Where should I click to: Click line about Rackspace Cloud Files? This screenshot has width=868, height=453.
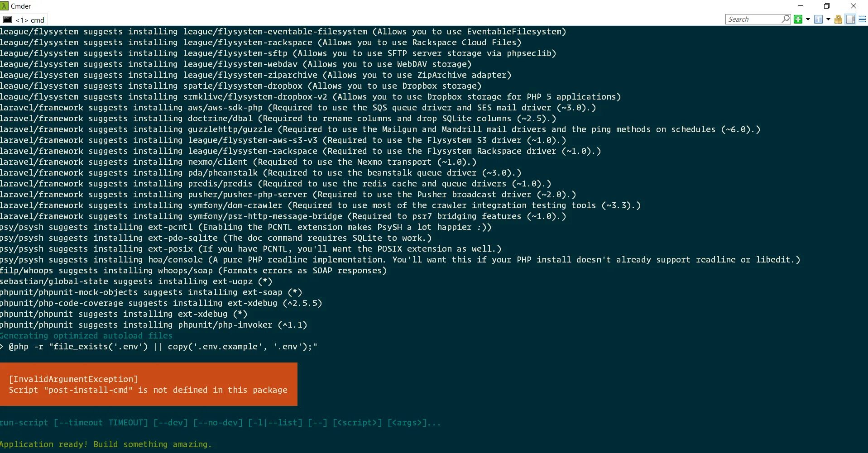pyautogui.click(x=260, y=43)
